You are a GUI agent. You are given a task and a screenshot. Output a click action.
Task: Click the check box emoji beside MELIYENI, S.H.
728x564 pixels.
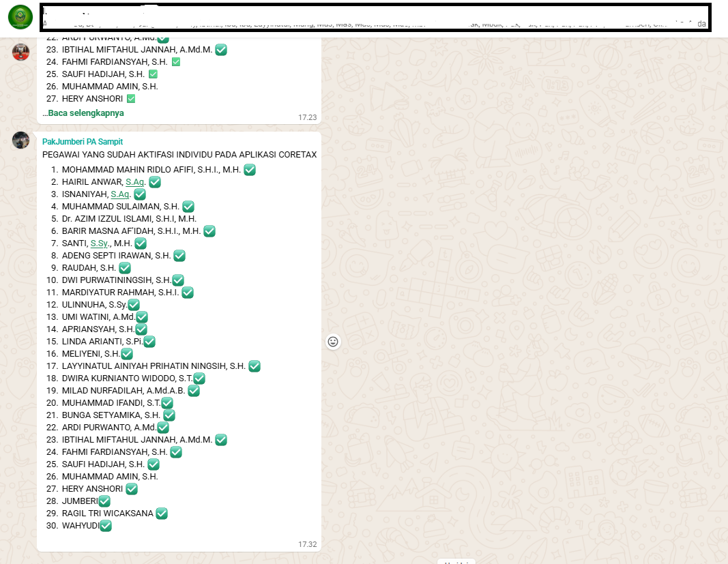[127, 354]
